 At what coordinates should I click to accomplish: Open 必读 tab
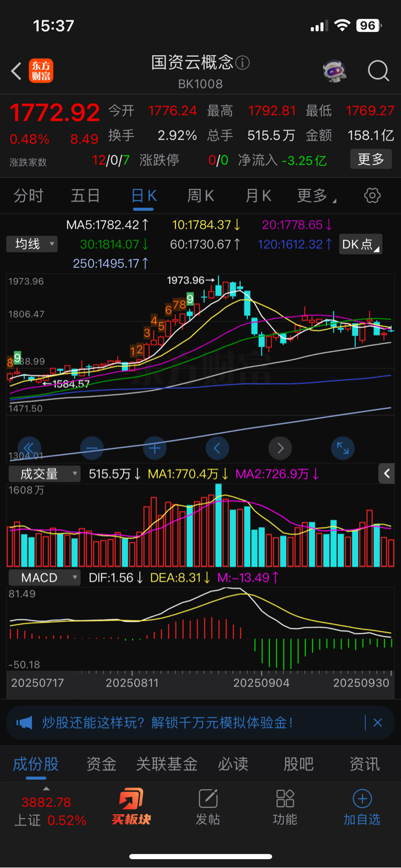pos(233,764)
